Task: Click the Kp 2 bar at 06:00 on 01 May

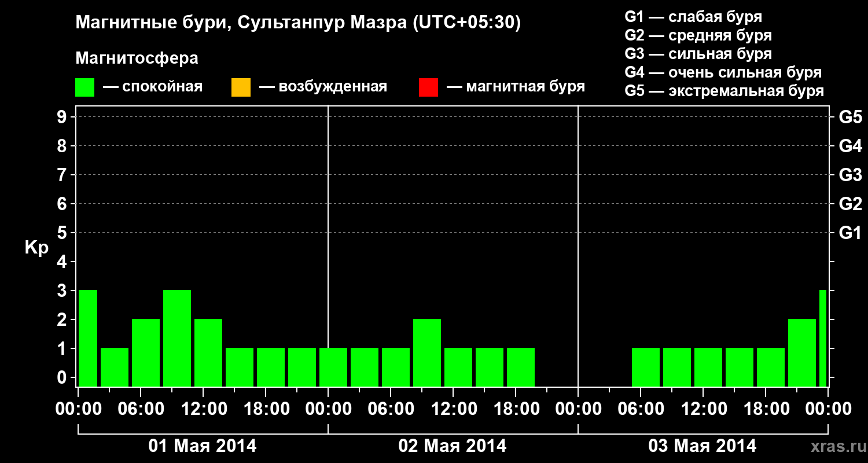Action: click(146, 352)
